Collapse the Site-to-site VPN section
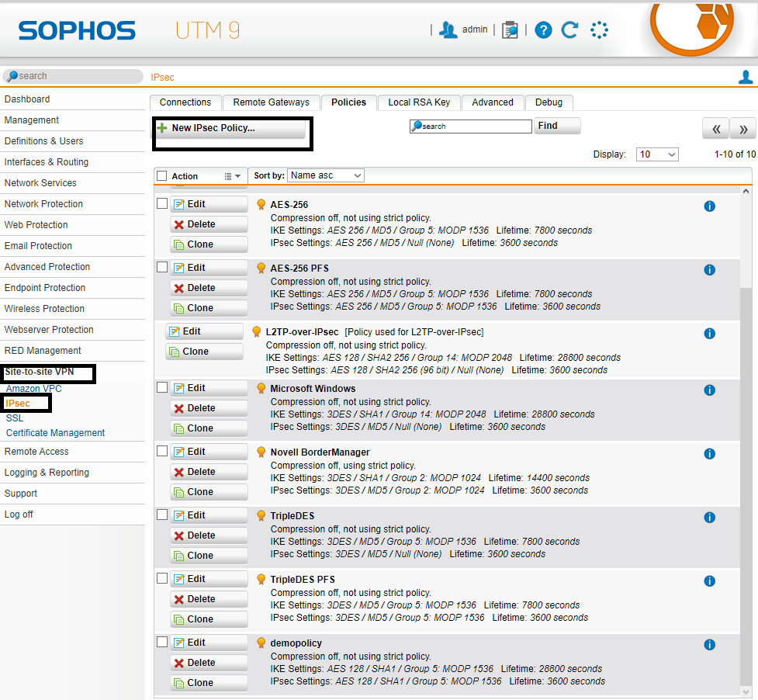 (40, 372)
